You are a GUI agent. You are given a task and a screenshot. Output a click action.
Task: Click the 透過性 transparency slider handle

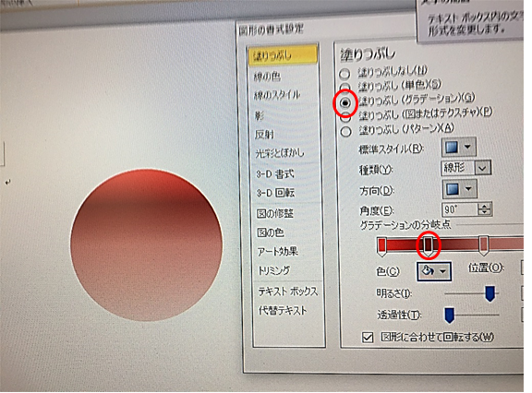pos(449,316)
